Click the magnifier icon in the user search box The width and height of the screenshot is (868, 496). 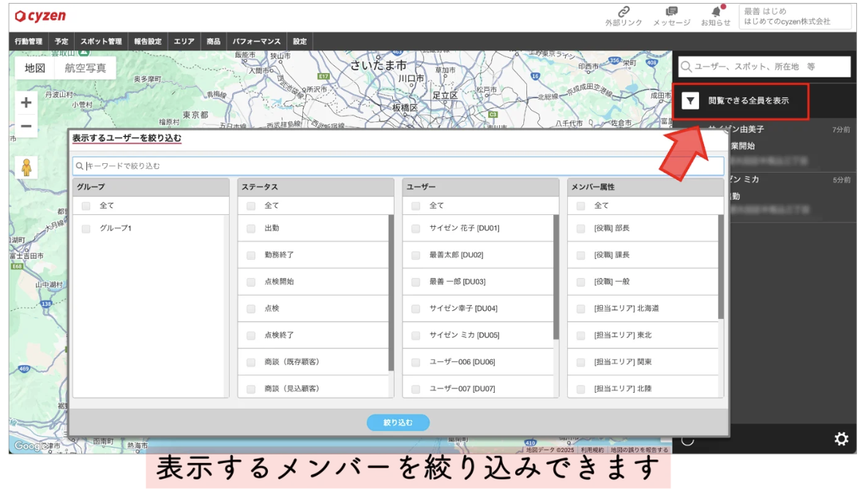(x=686, y=67)
